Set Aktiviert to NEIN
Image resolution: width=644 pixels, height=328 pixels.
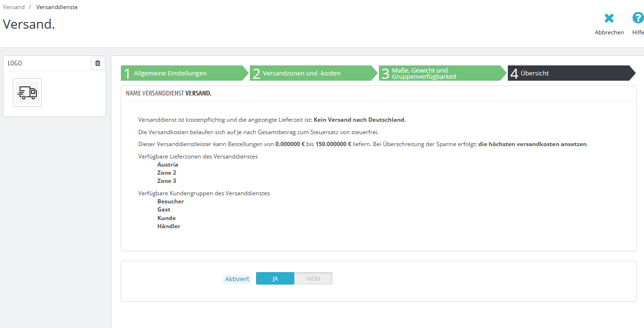(x=313, y=278)
